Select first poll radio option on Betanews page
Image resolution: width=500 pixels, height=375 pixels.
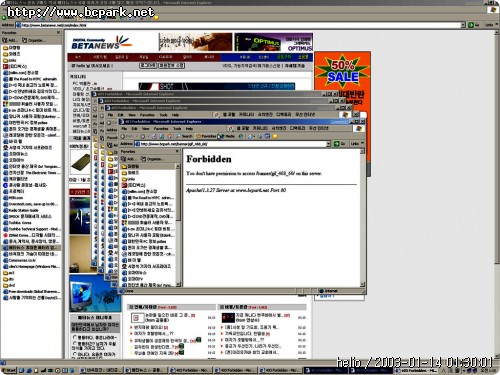pyautogui.click(x=75, y=337)
